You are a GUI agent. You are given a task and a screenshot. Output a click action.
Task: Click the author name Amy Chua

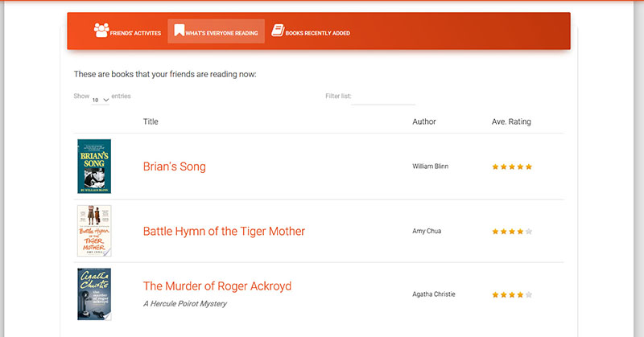pos(427,231)
